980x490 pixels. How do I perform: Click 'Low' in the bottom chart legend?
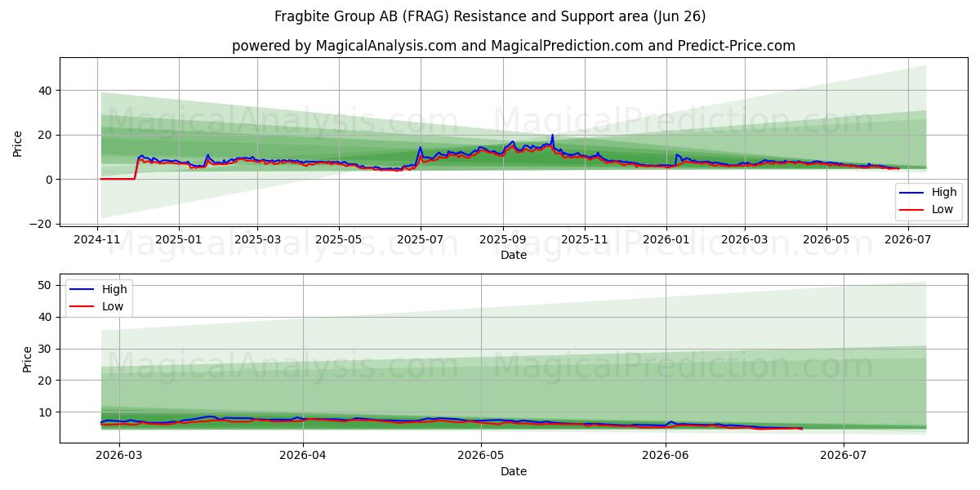click(x=113, y=305)
